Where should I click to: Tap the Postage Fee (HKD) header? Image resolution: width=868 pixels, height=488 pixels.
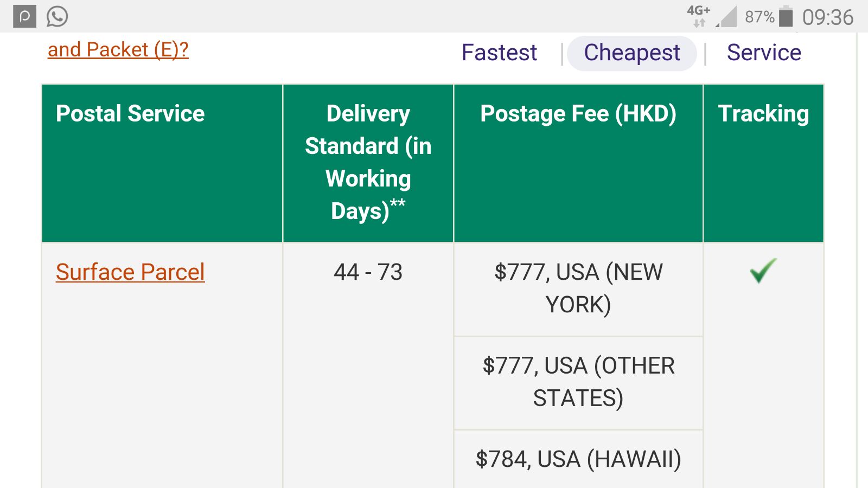(x=578, y=114)
